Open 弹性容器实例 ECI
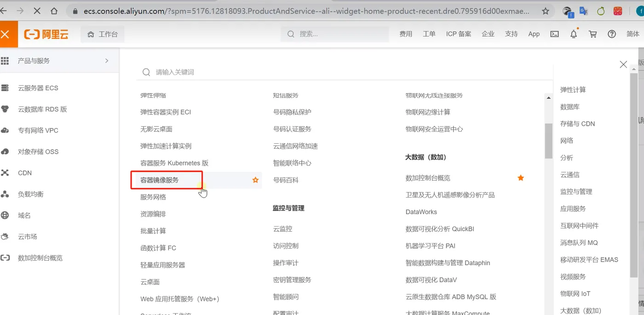This screenshot has height=315, width=644. click(x=166, y=112)
